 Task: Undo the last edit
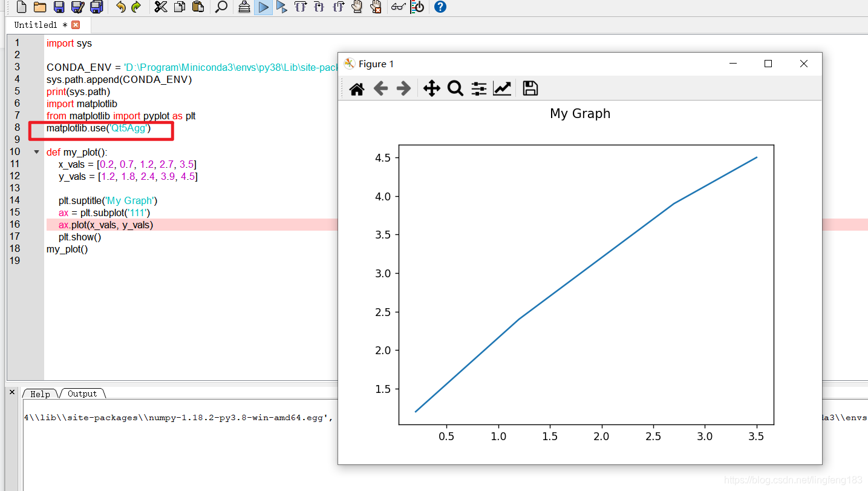point(120,7)
